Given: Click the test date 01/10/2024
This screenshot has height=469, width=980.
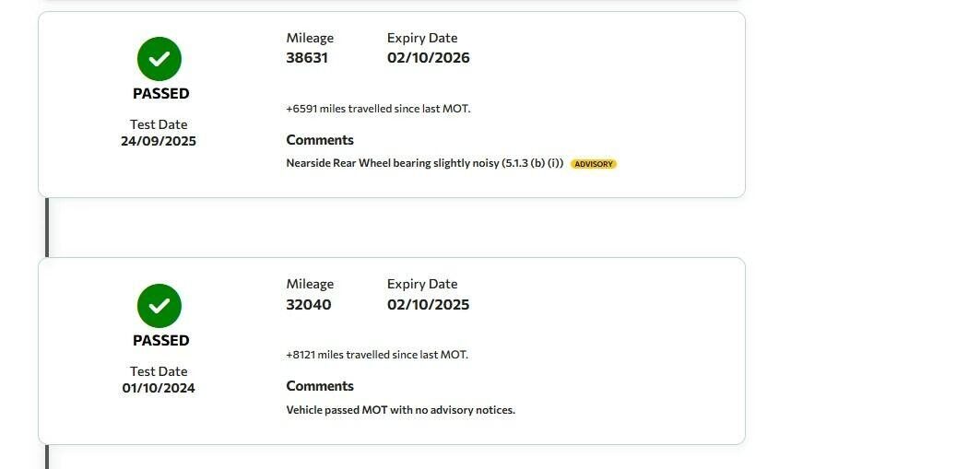Looking at the screenshot, I should (x=159, y=388).
